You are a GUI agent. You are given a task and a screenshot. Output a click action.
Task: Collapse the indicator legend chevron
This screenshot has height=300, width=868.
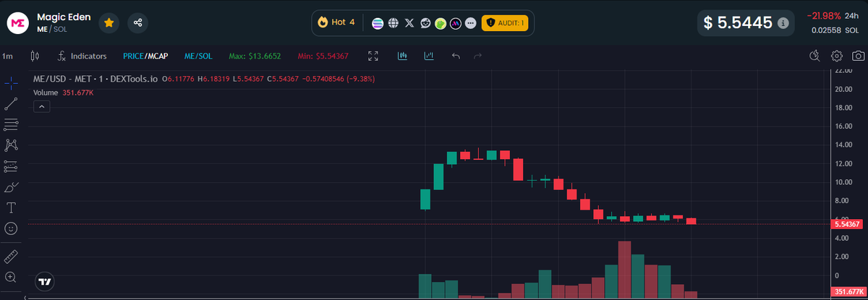[x=42, y=106]
